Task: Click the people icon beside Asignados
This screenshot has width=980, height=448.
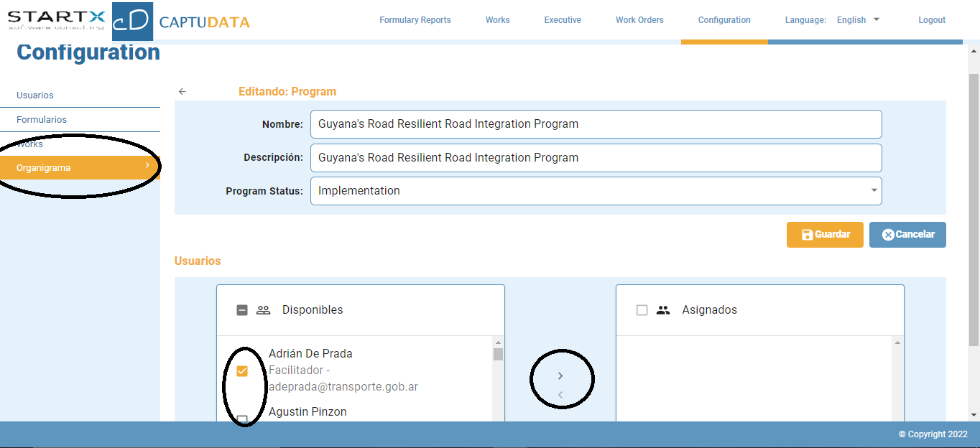Action: [x=663, y=310]
